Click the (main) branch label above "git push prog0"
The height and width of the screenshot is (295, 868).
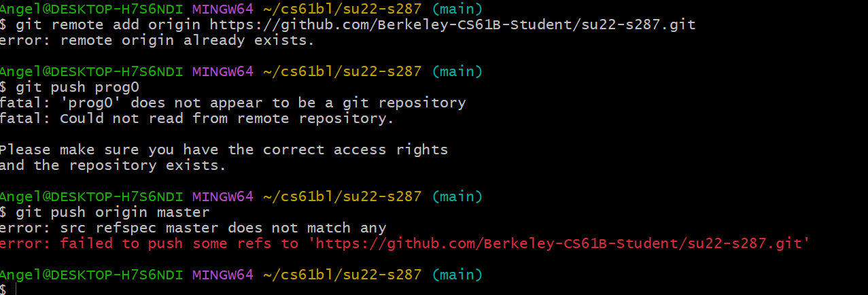pyautogui.click(x=457, y=71)
